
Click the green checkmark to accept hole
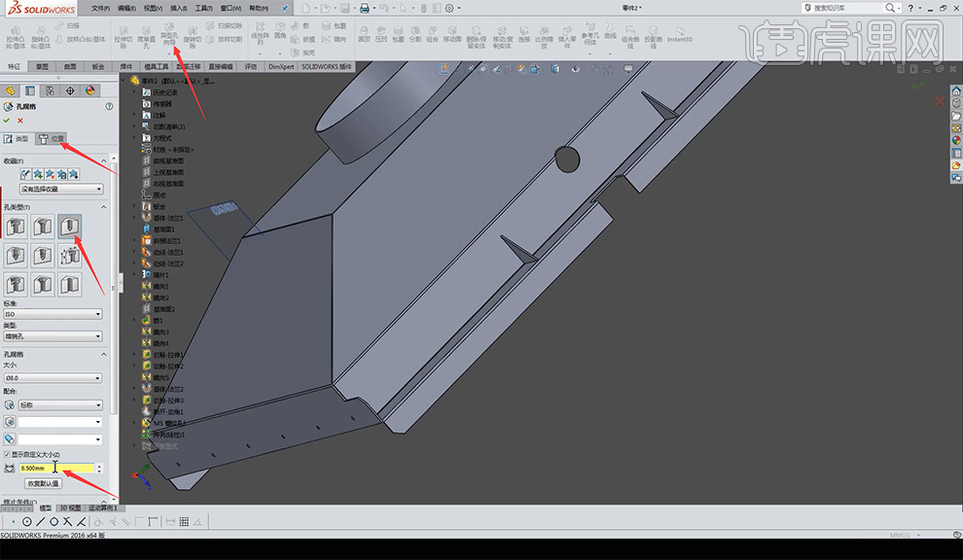click(9, 120)
